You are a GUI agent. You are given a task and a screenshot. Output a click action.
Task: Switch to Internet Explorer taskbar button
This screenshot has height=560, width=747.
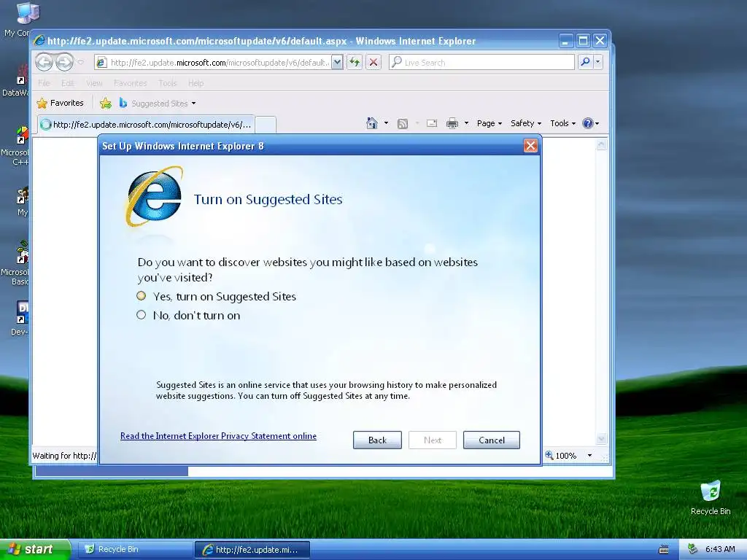pyautogui.click(x=252, y=550)
